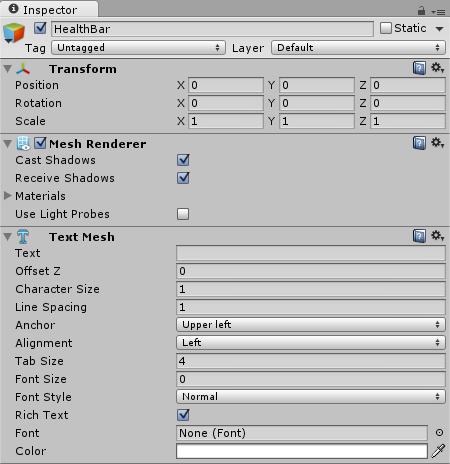Uncheck Cast Shadows
Screen dimensions: 450x464
183,160
